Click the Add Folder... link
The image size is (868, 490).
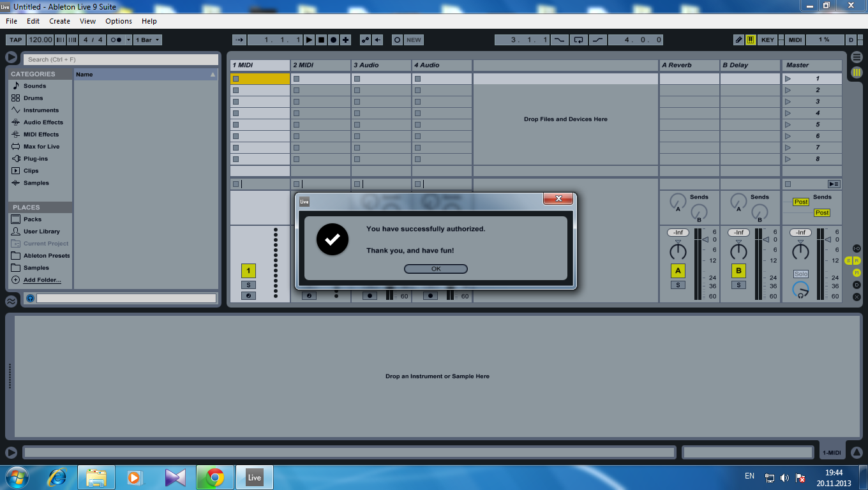click(42, 280)
